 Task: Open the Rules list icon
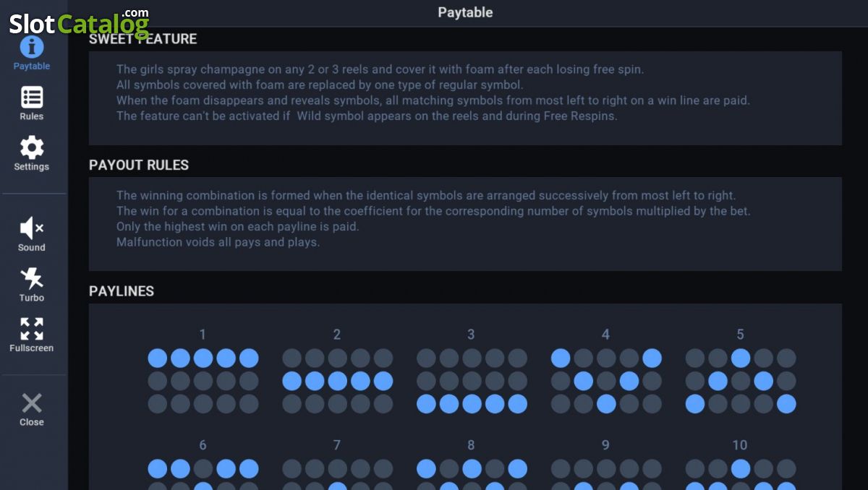pos(32,97)
